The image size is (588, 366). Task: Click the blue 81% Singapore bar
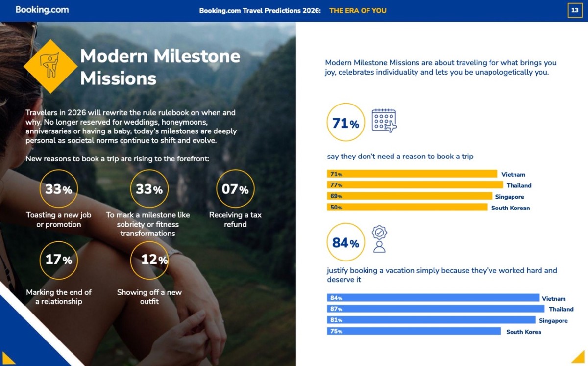[x=431, y=320]
